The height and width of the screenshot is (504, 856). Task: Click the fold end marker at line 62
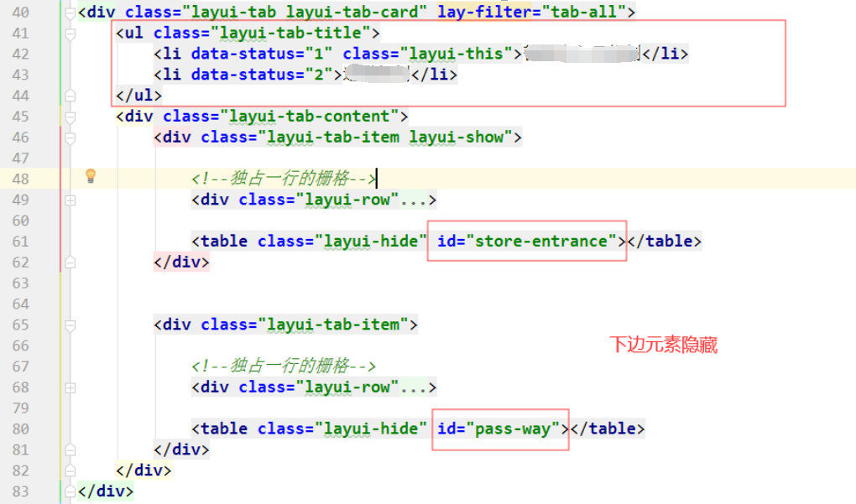coord(70,263)
